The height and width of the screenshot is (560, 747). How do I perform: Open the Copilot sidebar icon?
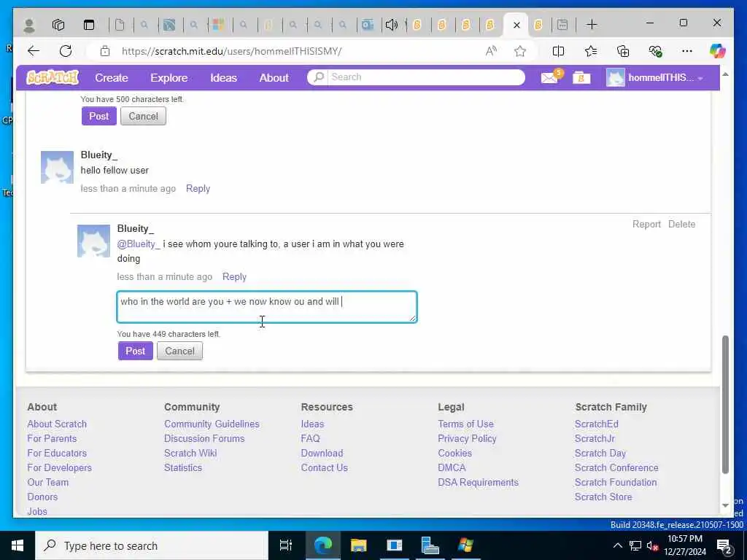coord(718,50)
